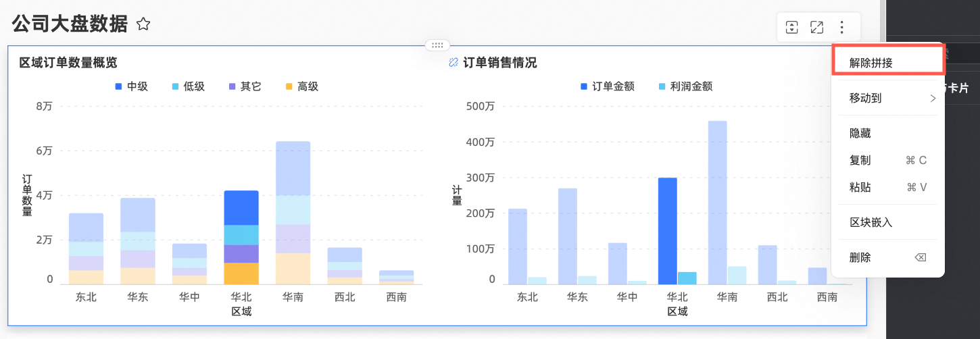980x339 pixels.
Task: Select 区块嵌入 in the context menu
Action: [x=887, y=222]
